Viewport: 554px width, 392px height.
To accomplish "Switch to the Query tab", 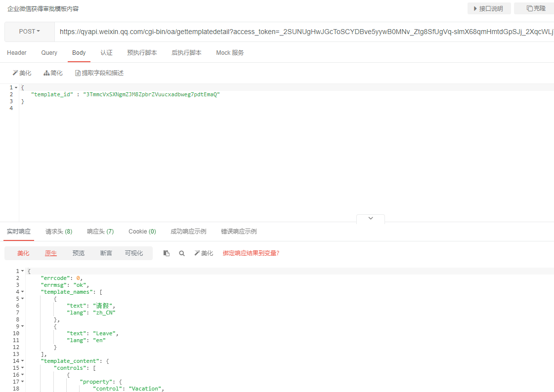I will coord(49,52).
